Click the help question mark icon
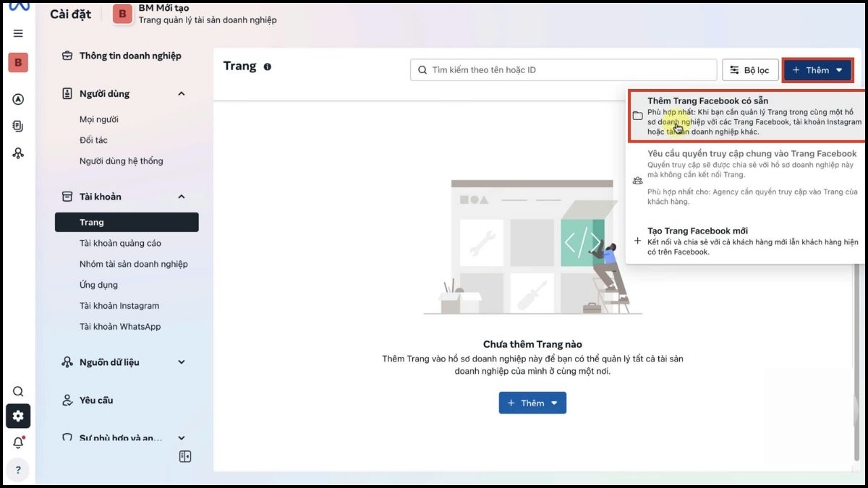The image size is (868, 488). point(18,469)
